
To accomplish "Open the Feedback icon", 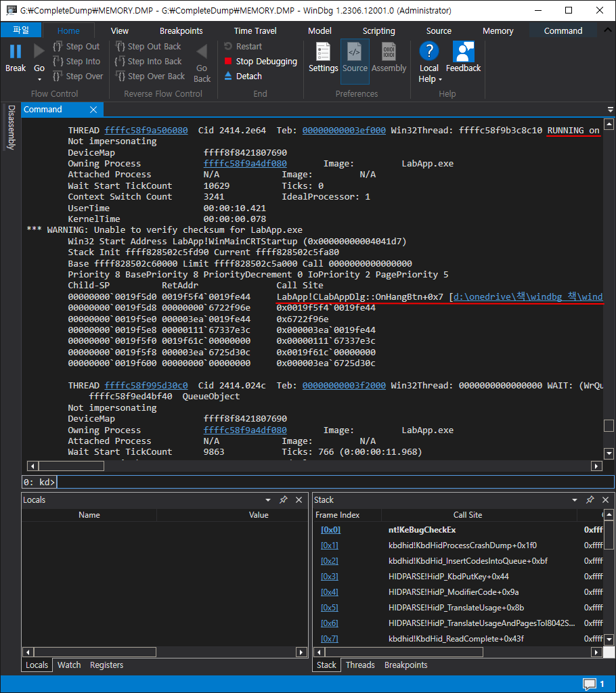I will pyautogui.click(x=464, y=51).
